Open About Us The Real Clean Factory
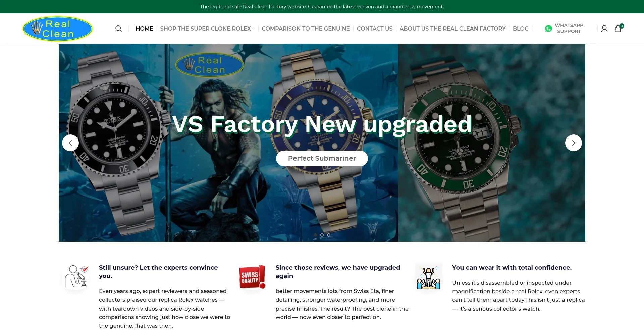The height and width of the screenshot is (333, 644). pos(452,29)
